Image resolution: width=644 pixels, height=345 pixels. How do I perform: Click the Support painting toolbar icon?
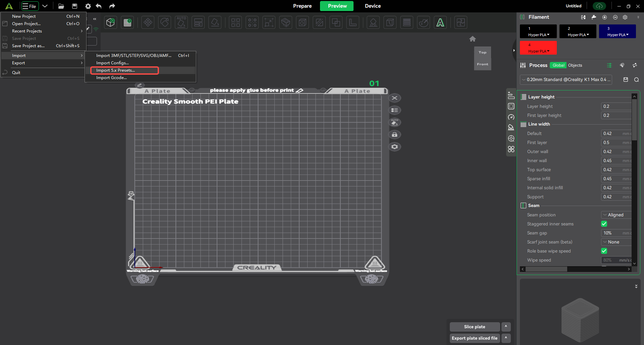click(x=373, y=22)
